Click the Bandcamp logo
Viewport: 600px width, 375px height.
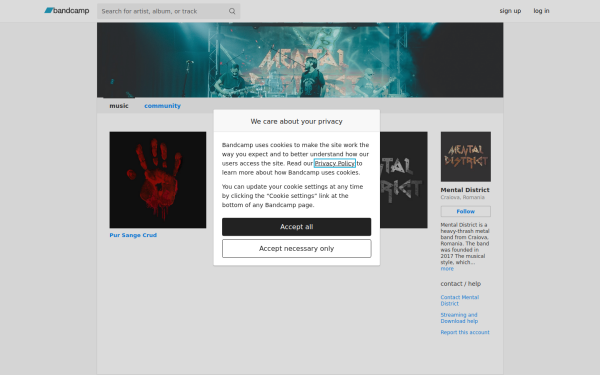click(x=67, y=11)
